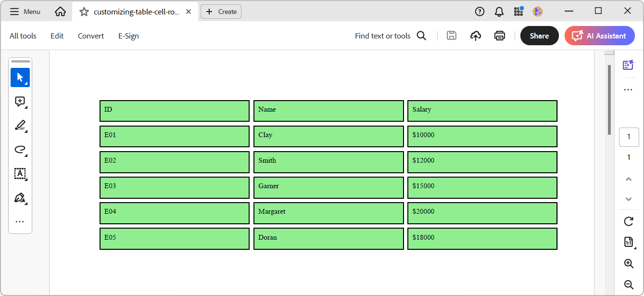Open the hamburger Menu

click(25, 12)
